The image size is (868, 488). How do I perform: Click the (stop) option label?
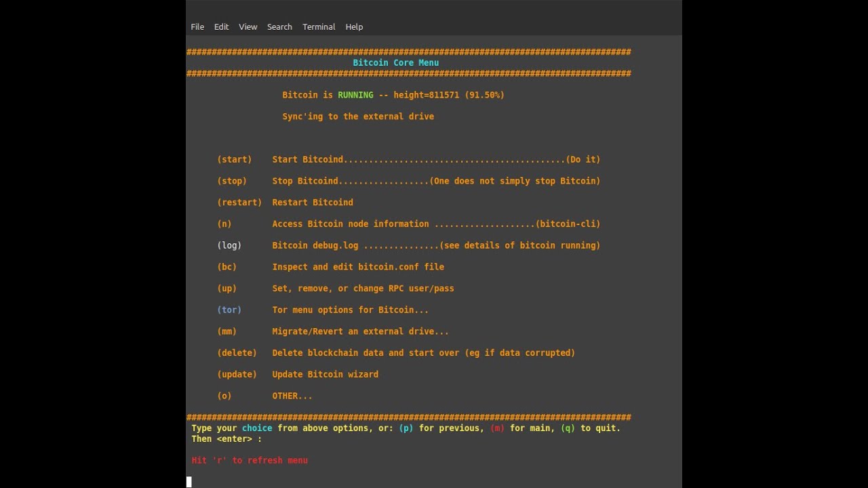(x=232, y=181)
